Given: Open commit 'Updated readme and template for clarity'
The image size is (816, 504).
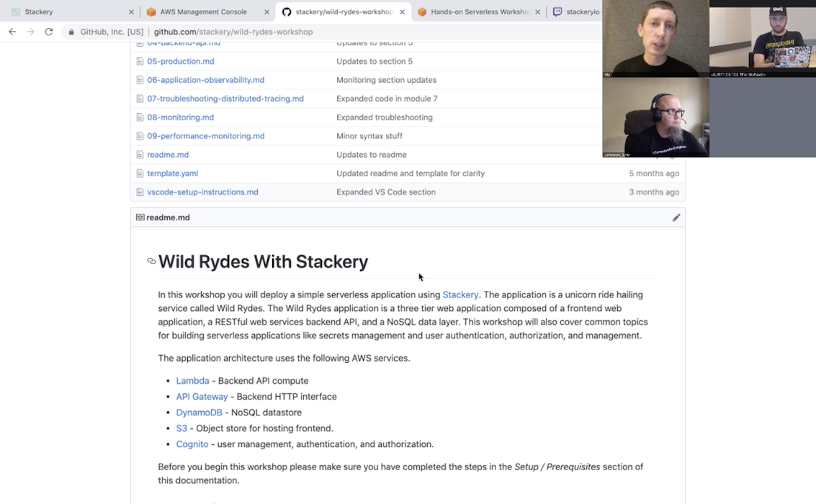Looking at the screenshot, I should pyautogui.click(x=410, y=174).
